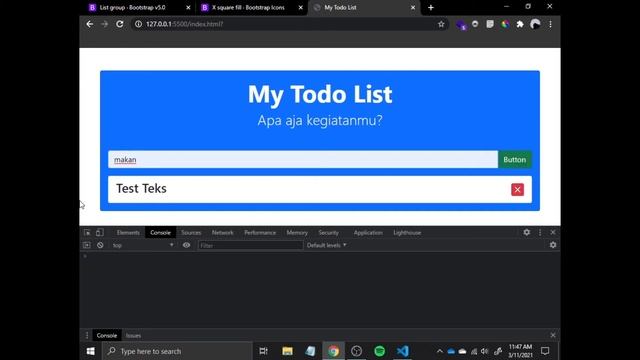Click the address bar URL
The image size is (640, 360).
tap(184, 24)
